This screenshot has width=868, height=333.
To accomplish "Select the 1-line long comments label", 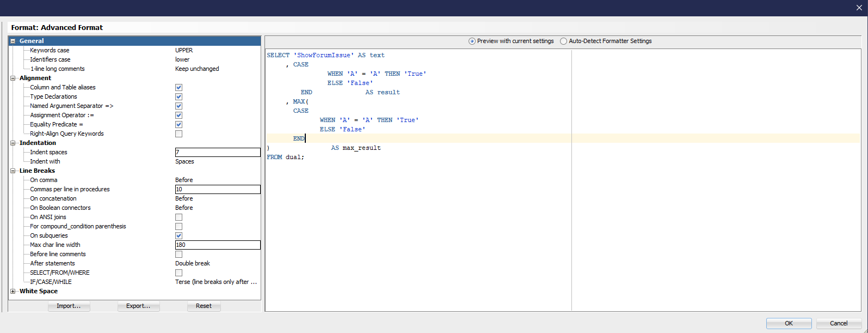I will tap(57, 69).
